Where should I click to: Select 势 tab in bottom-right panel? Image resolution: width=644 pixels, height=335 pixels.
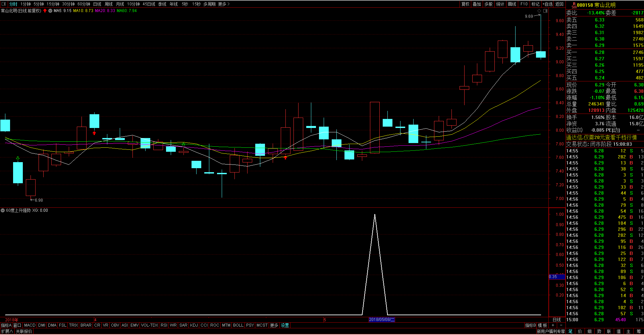pos(599,331)
